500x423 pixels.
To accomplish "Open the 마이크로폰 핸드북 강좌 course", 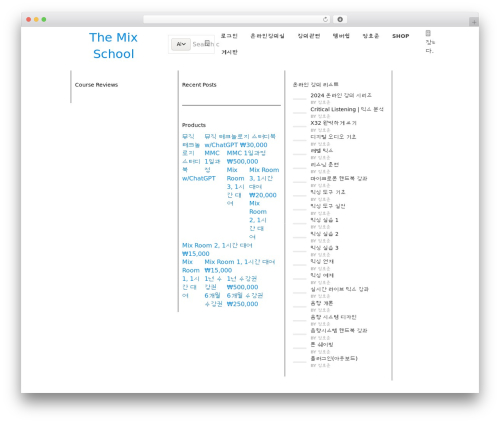I will (x=339, y=179).
